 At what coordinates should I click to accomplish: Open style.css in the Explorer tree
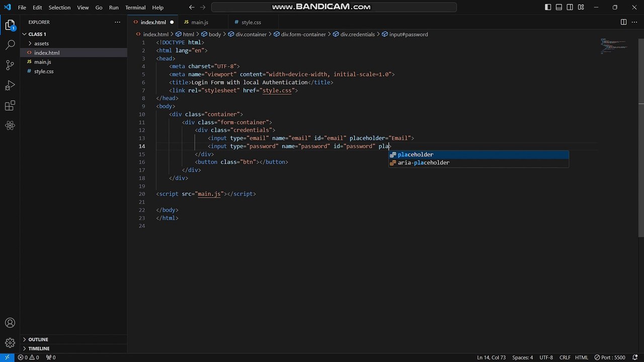tap(44, 71)
